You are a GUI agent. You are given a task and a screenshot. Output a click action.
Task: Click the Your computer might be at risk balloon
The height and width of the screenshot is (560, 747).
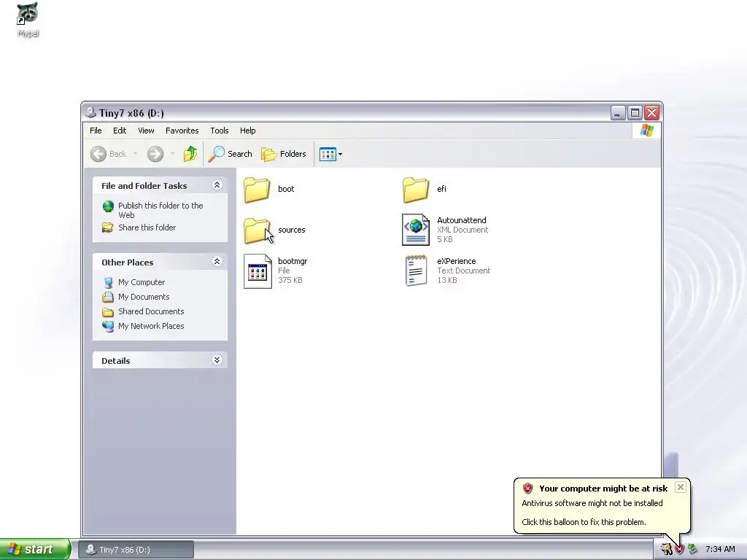point(602,505)
